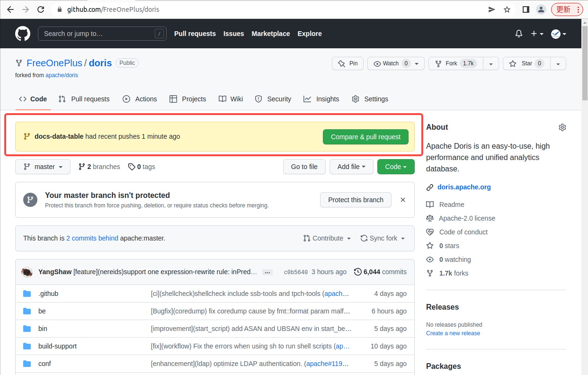The height and width of the screenshot is (375, 588).
Task: Switch to the Actions tab
Action: [x=140, y=99]
